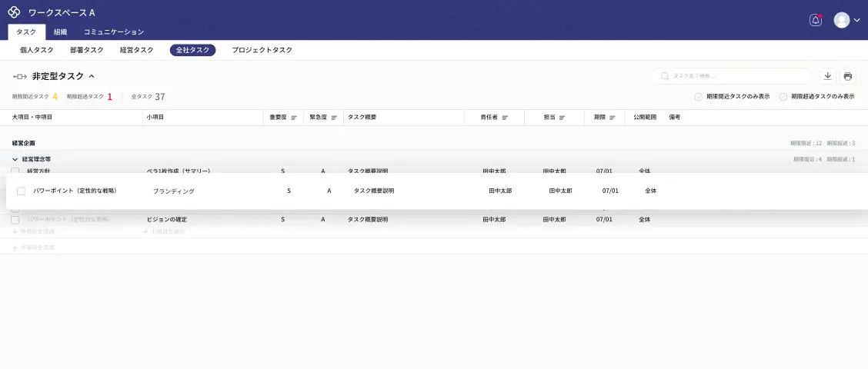Enable 期限間近タスクのみ表示 option
The image size is (868, 369).
click(698, 97)
